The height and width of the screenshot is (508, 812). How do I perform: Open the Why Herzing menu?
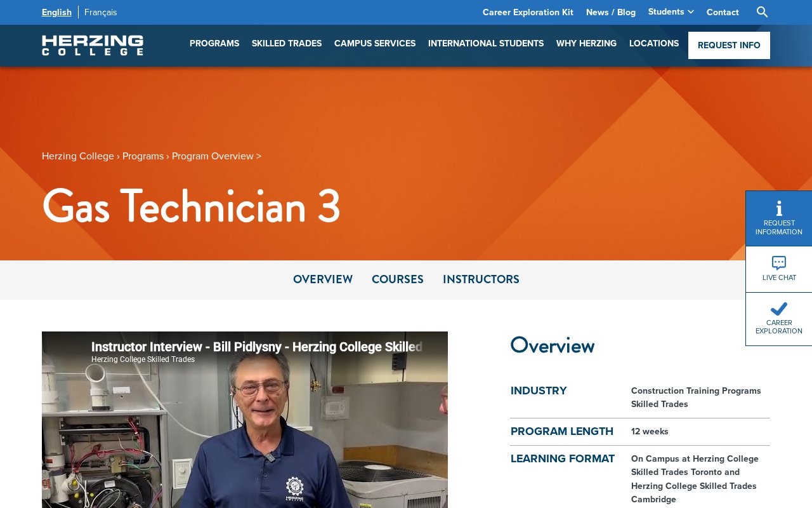[586, 43]
